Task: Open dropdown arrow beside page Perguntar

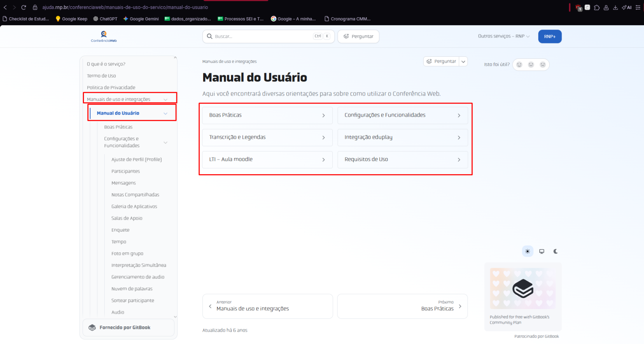Action: point(463,61)
